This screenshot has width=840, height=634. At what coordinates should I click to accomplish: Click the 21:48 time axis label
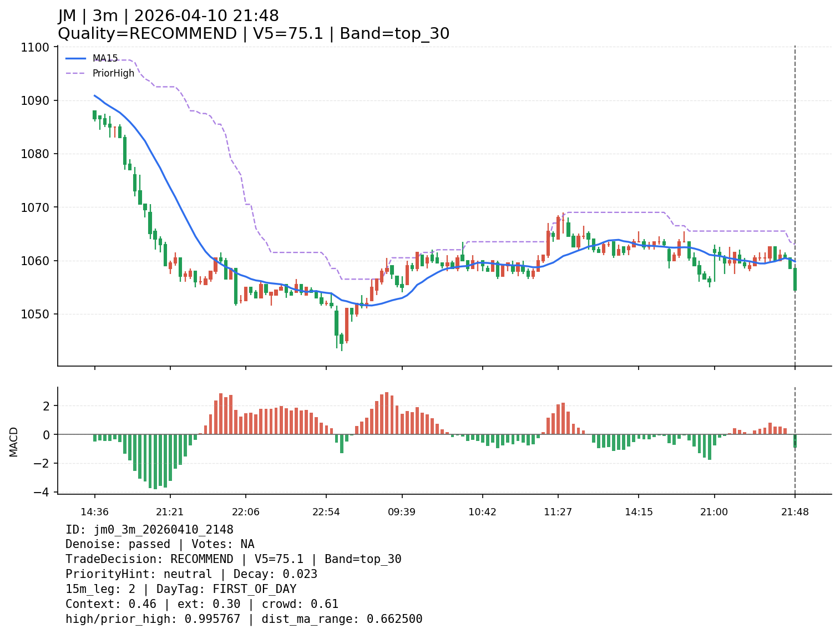click(795, 512)
